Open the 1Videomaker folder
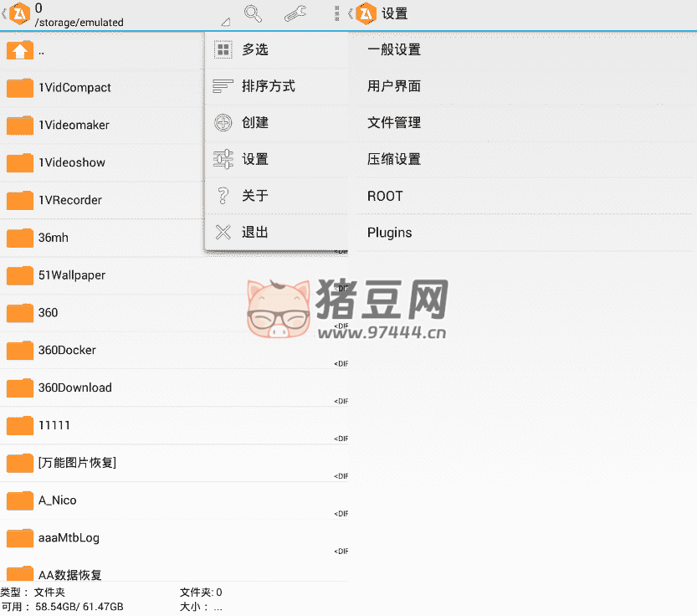Viewport: 697px width, 616px height. tap(102, 125)
